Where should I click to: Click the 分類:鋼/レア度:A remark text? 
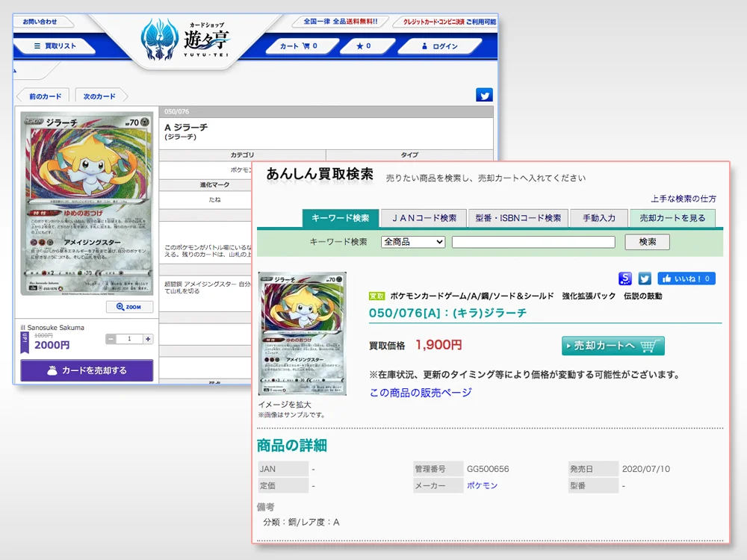pyautogui.click(x=302, y=522)
